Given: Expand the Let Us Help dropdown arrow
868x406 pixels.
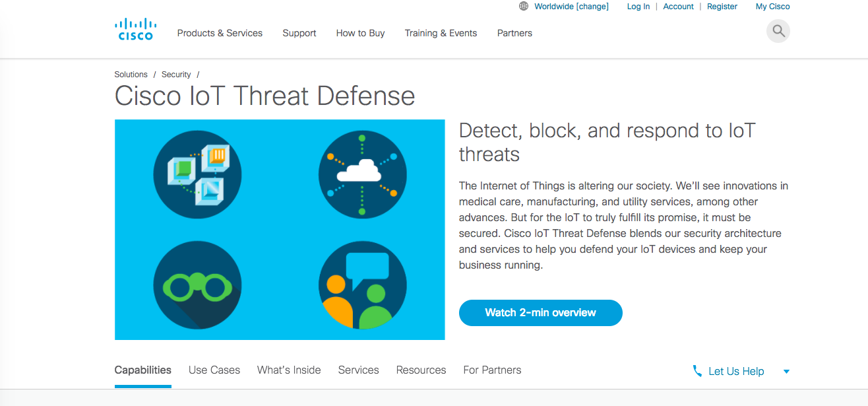Looking at the screenshot, I should pos(786,372).
